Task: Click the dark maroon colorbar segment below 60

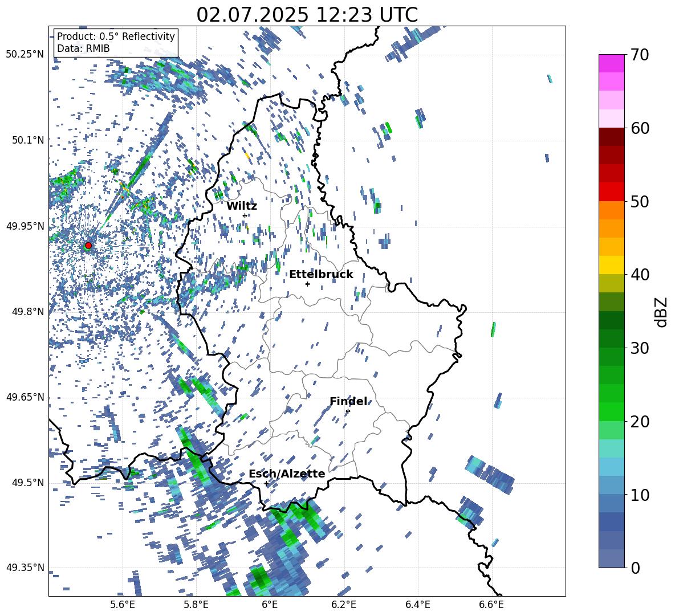Action: 612,136
